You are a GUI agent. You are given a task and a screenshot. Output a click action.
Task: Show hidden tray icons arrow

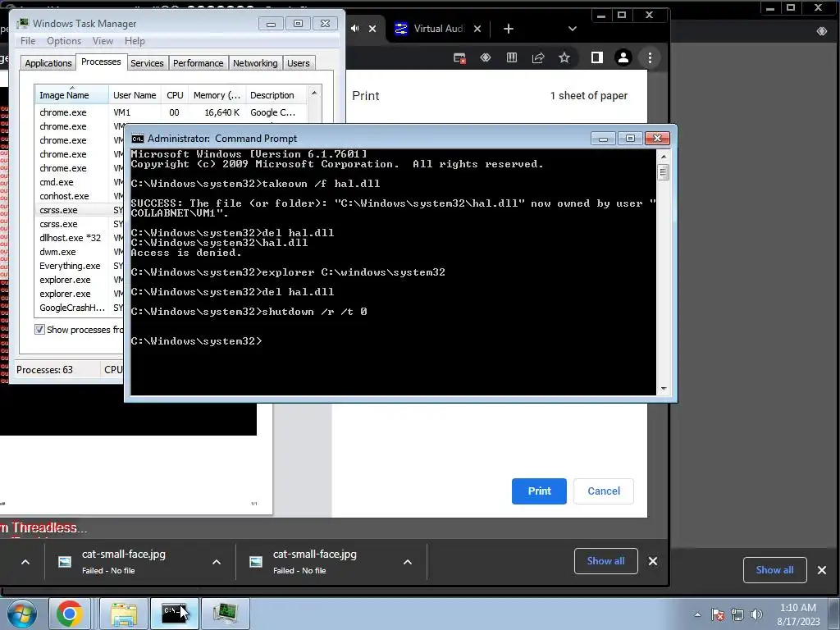coord(697,614)
